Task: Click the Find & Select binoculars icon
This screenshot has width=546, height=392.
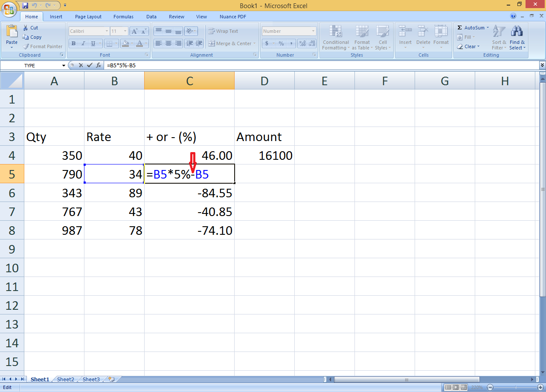Action: coord(517,31)
